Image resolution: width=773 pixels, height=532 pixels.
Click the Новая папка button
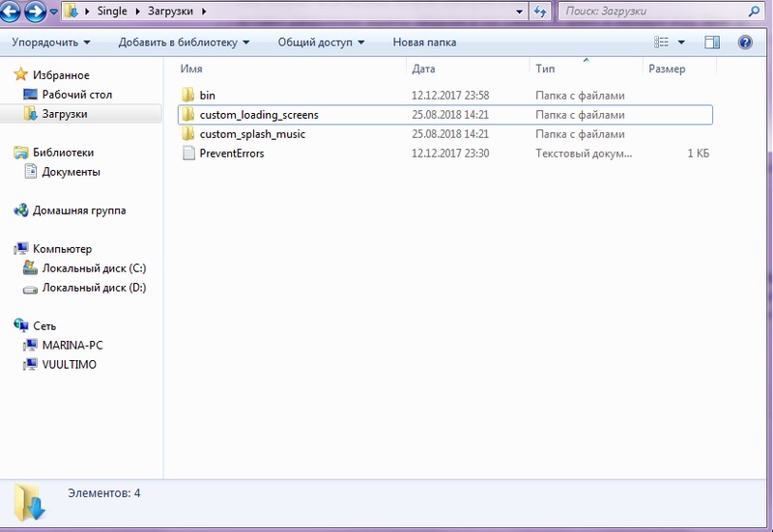[x=424, y=42]
